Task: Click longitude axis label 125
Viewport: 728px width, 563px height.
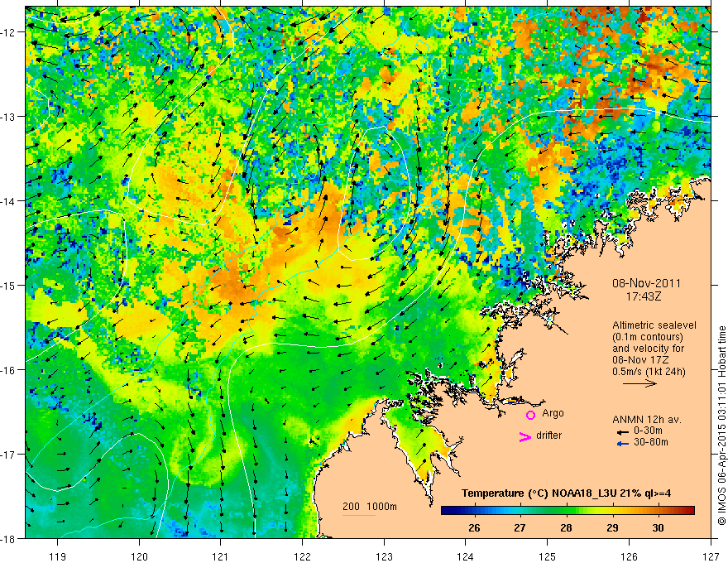Action: [548, 556]
